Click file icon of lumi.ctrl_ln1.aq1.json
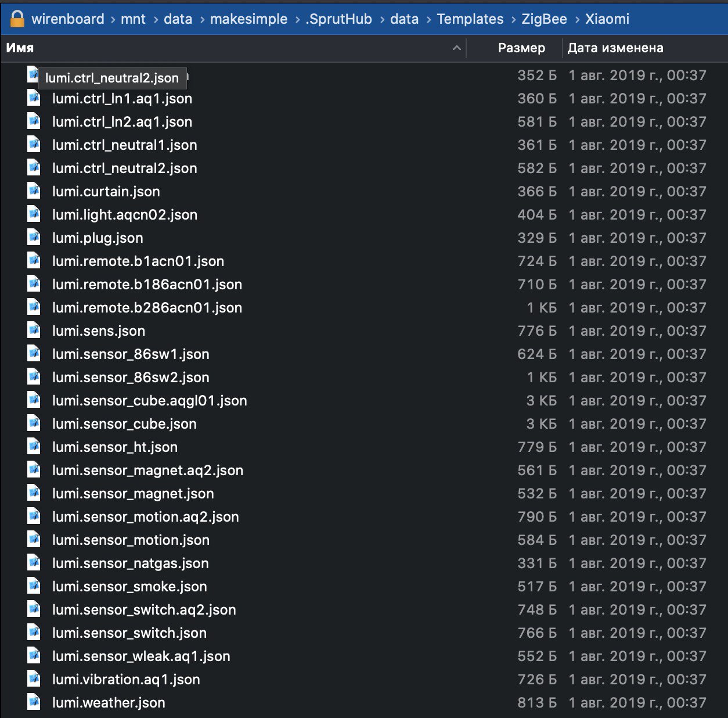Viewport: 728px width, 718px height. point(34,98)
